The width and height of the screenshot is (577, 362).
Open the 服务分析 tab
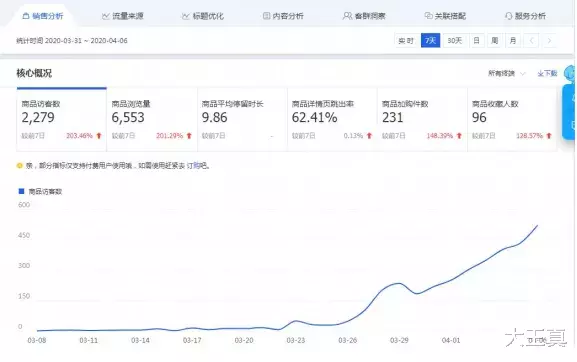coord(525,16)
